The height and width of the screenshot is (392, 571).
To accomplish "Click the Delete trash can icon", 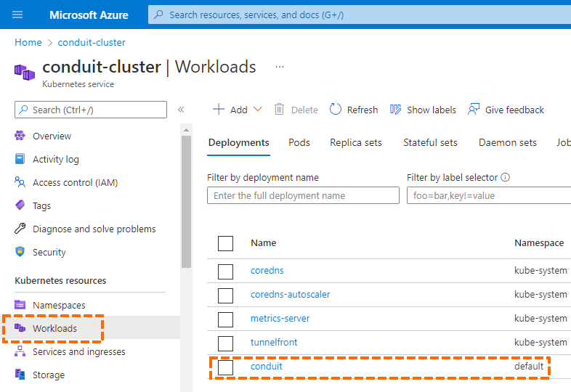I will tap(279, 109).
